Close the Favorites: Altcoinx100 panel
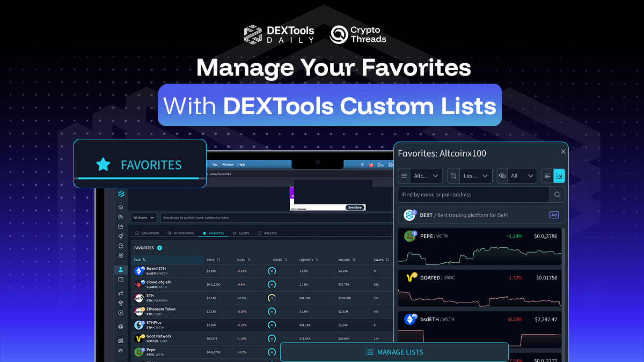644x362 pixels. tap(563, 152)
